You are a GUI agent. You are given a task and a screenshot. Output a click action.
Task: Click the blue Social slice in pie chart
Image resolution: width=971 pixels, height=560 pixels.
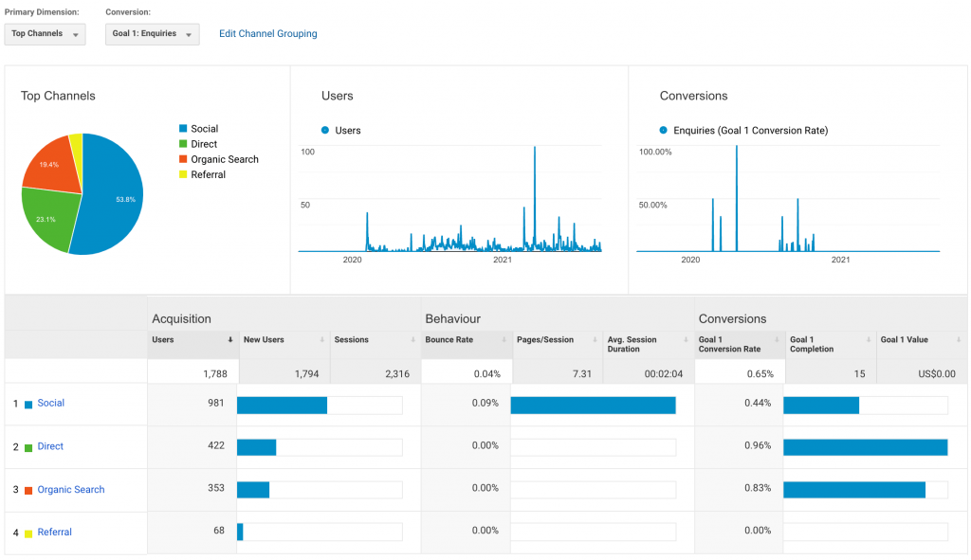tap(114, 199)
